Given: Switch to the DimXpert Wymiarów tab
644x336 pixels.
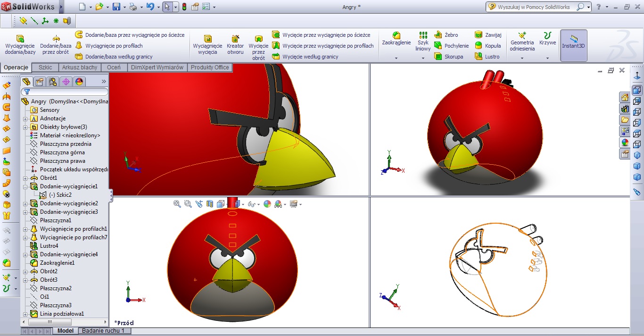Looking at the screenshot, I should coord(157,67).
